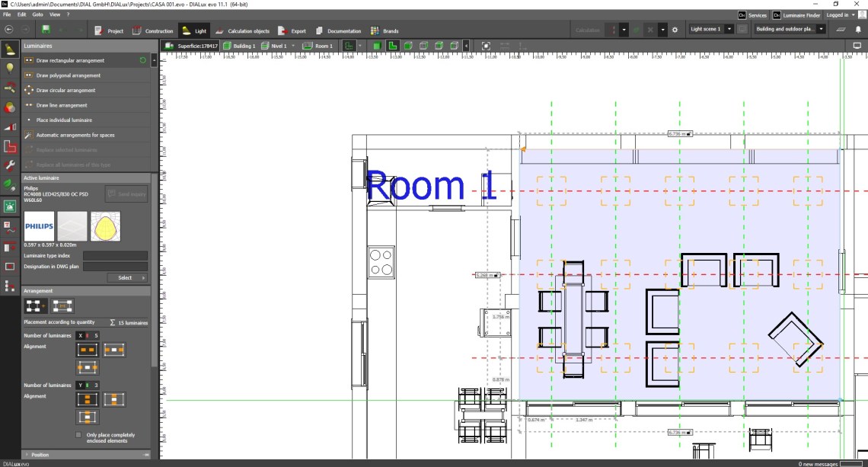
Task: Open the Goto menu
Action: [37, 14]
